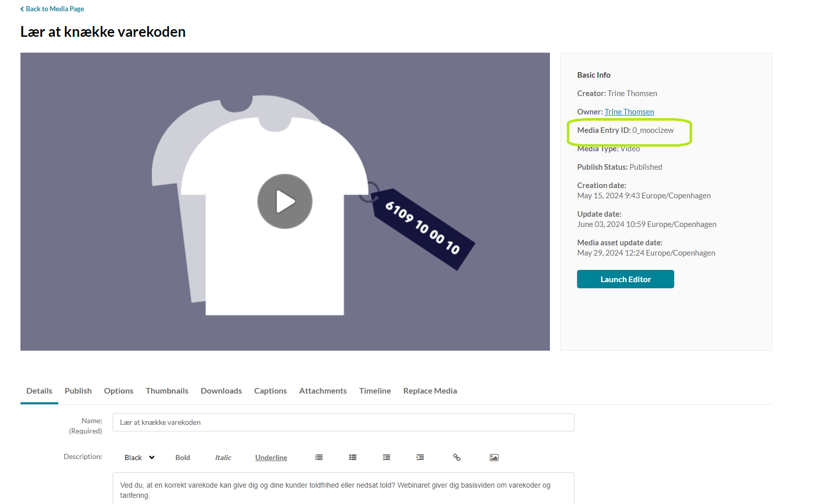Select the Replace Media tab
This screenshot has height=504, width=819.
tap(430, 391)
